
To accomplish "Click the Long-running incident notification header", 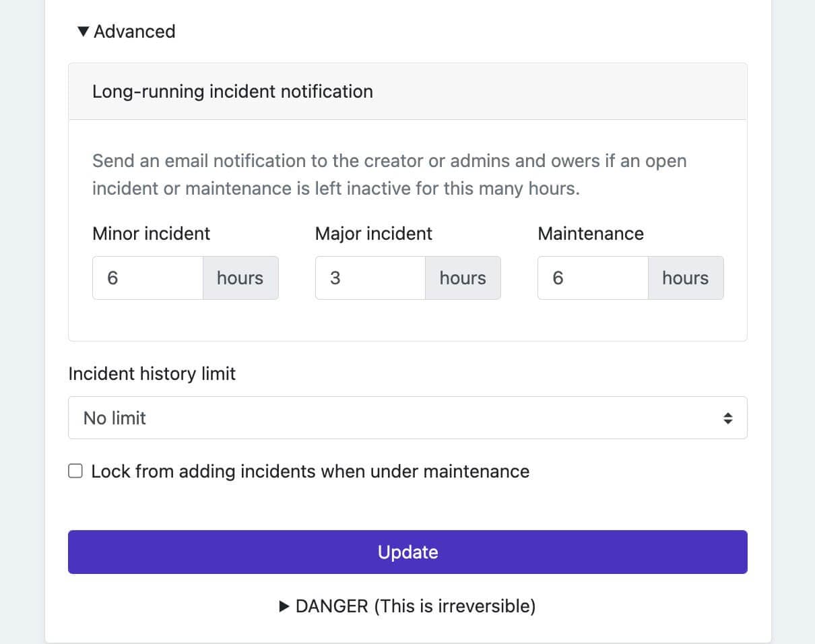I will click(232, 92).
